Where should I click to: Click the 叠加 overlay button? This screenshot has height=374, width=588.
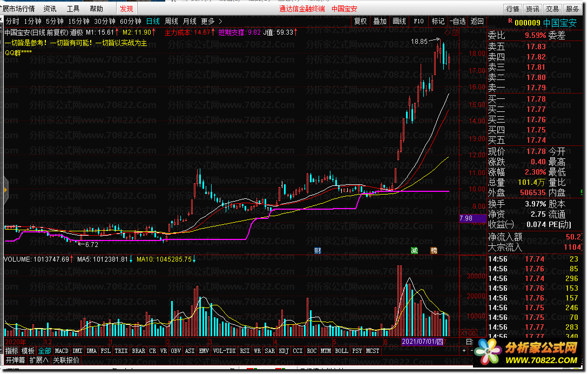point(380,22)
